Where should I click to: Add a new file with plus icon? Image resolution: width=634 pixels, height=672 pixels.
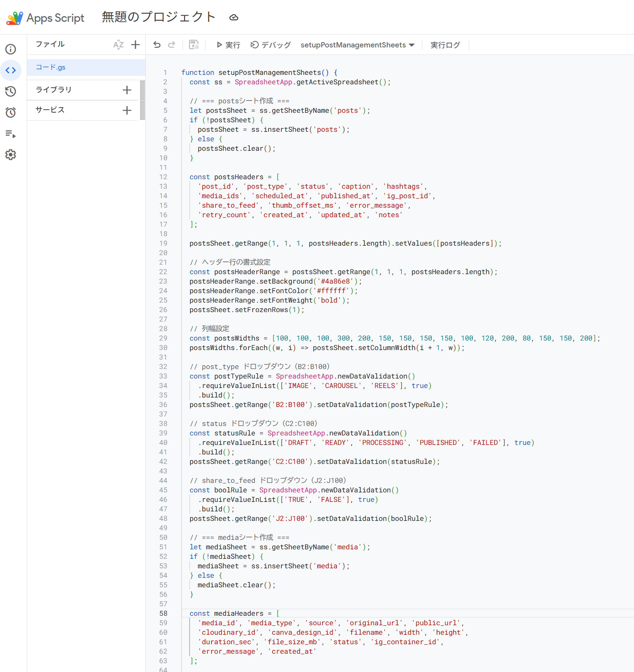click(135, 45)
